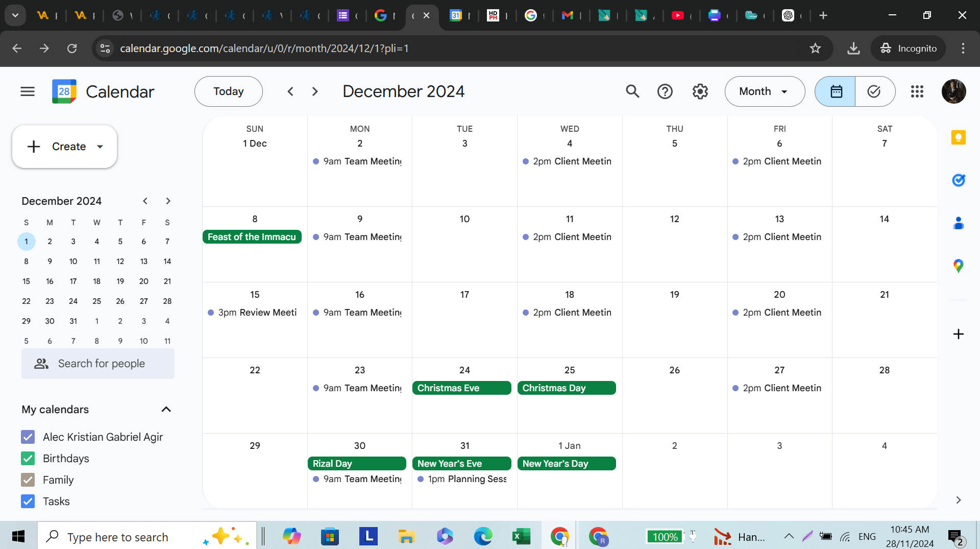Show hidden system tray icons

point(789,536)
